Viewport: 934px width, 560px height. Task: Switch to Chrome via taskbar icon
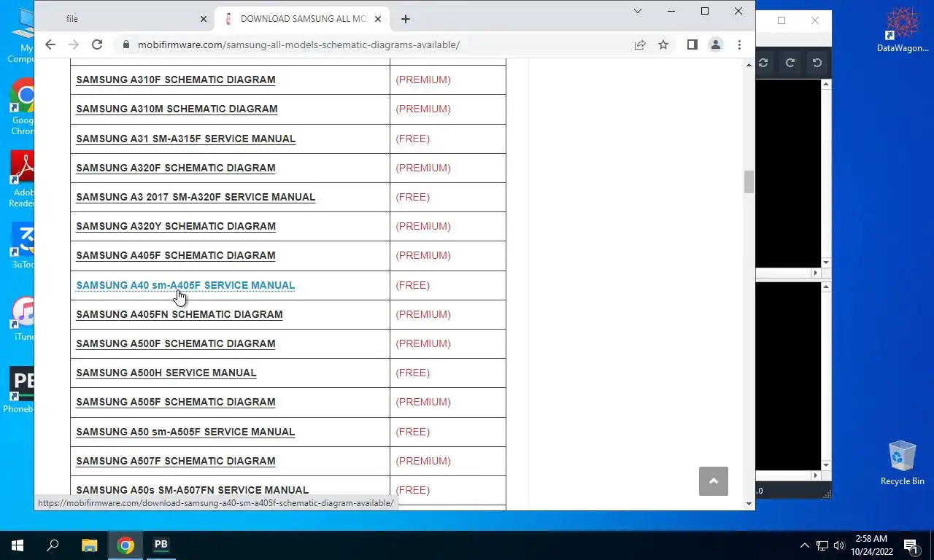126,545
